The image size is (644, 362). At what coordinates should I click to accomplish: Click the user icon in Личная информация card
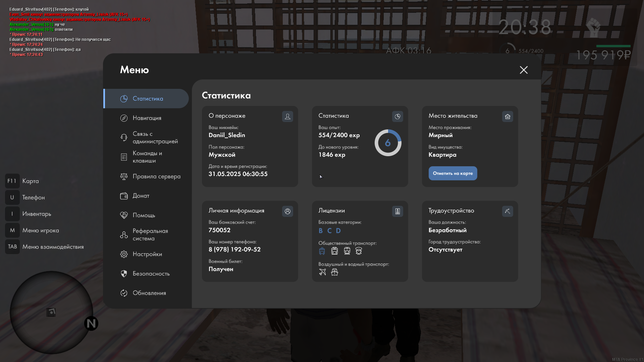point(287,211)
